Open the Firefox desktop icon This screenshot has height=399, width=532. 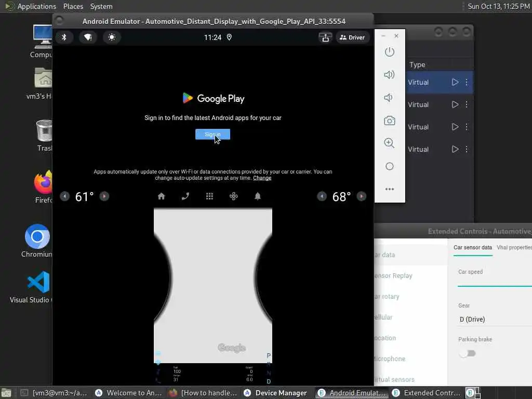(x=43, y=187)
